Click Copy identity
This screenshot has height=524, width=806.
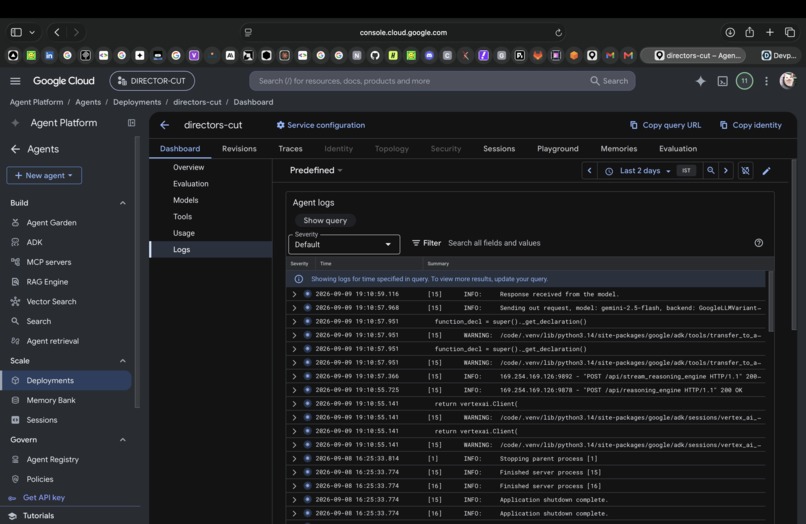point(750,125)
